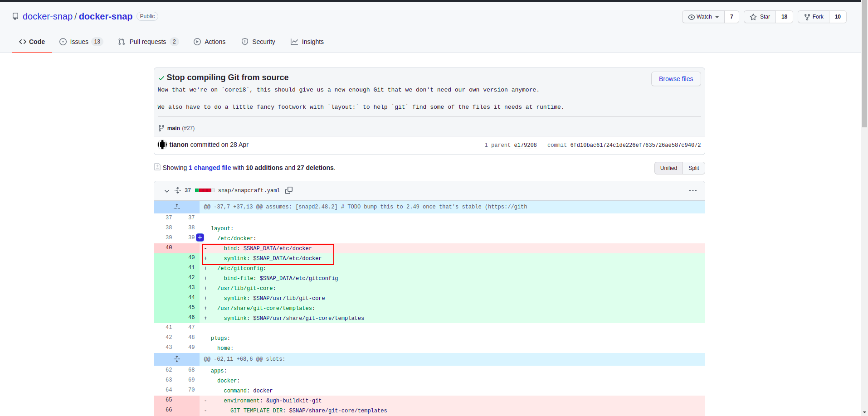
Task: Open parent commit e179208
Action: pyautogui.click(x=525, y=145)
